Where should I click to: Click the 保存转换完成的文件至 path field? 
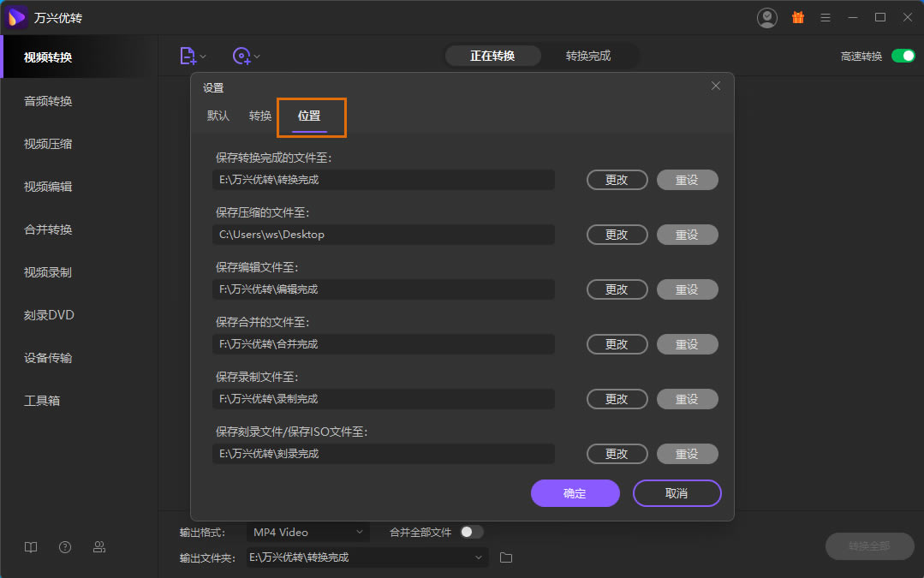coord(383,180)
